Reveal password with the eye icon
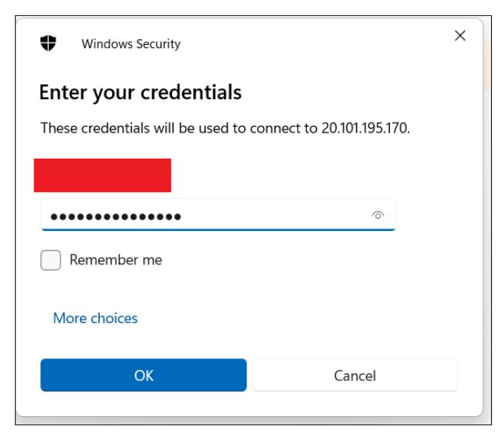This screenshot has width=504, height=439. (378, 215)
